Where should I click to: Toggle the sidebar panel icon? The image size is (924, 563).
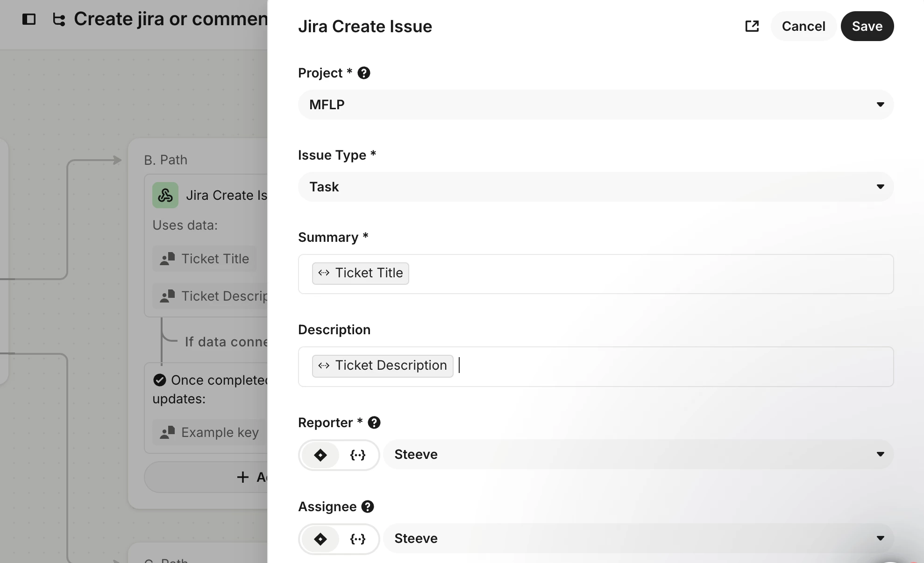[x=29, y=19]
